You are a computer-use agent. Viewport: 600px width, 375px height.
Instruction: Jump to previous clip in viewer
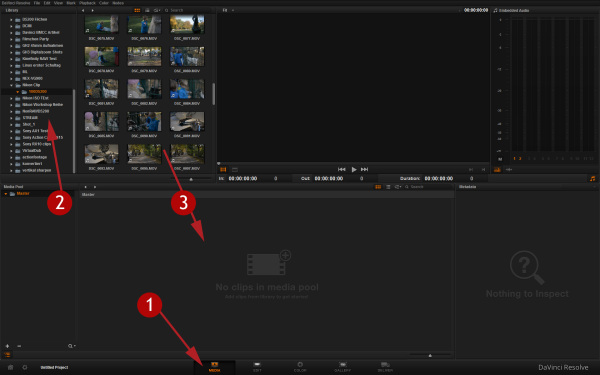[x=342, y=170]
